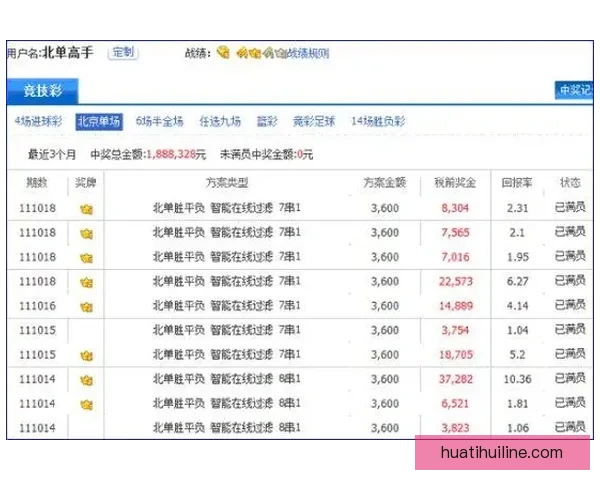
Task: Click the 方案金额 column header
Action: pos(385,183)
